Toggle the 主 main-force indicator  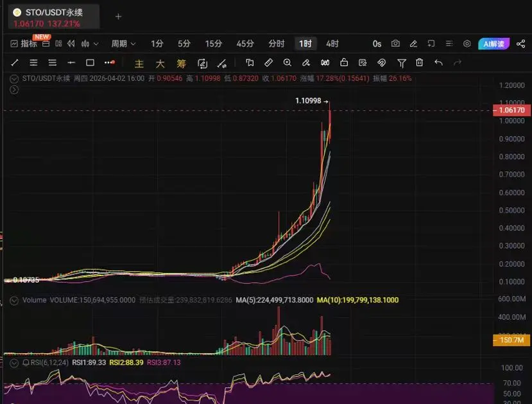tap(139, 64)
